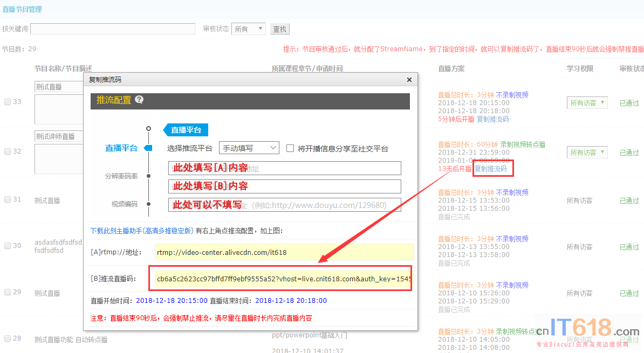Close the 复制推流码 dialog

409,80
